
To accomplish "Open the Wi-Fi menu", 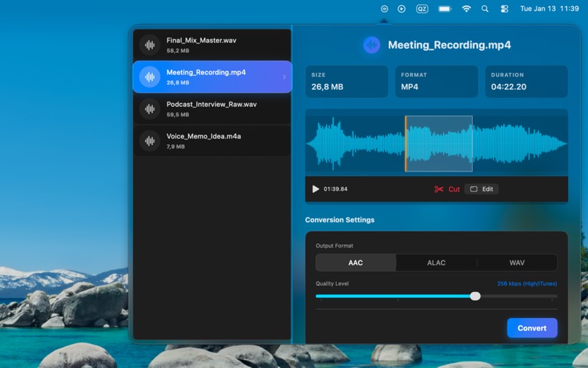I will point(466,9).
